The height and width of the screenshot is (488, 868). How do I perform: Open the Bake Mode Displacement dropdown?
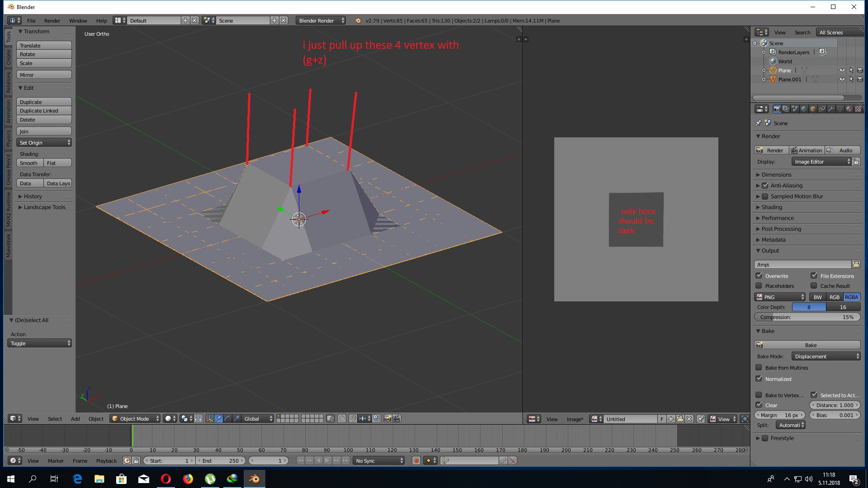point(826,357)
